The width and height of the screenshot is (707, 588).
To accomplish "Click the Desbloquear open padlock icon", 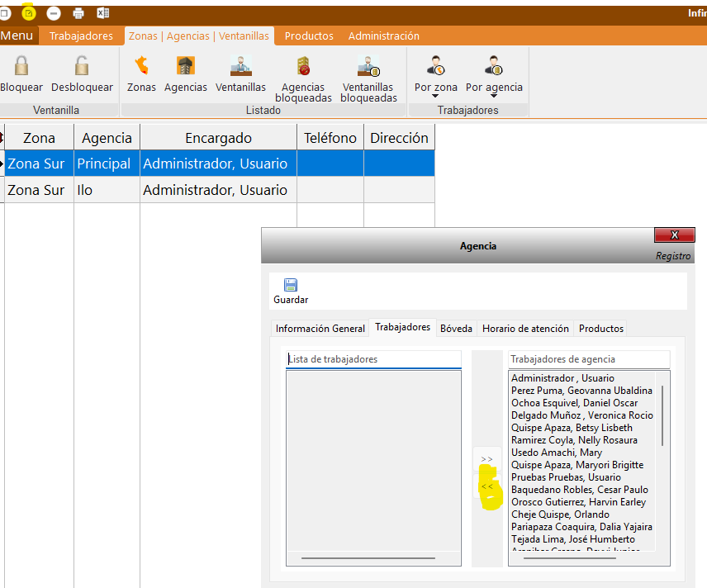I will [x=82, y=66].
